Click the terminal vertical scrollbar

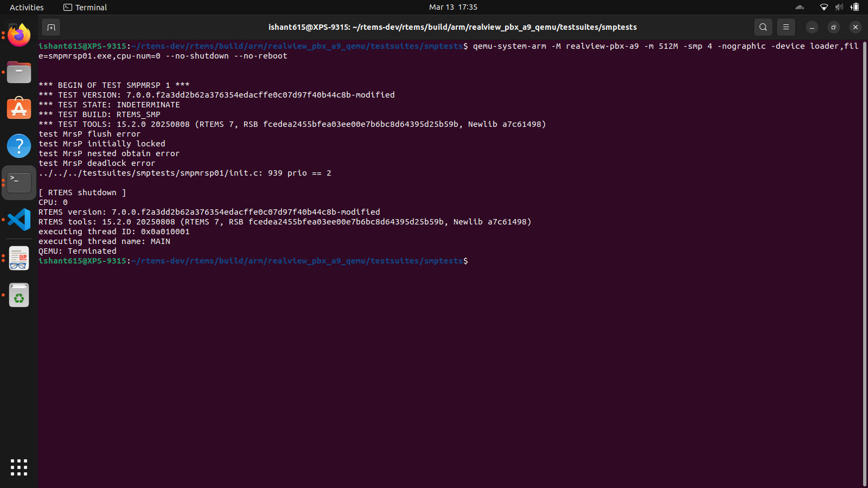864,260
